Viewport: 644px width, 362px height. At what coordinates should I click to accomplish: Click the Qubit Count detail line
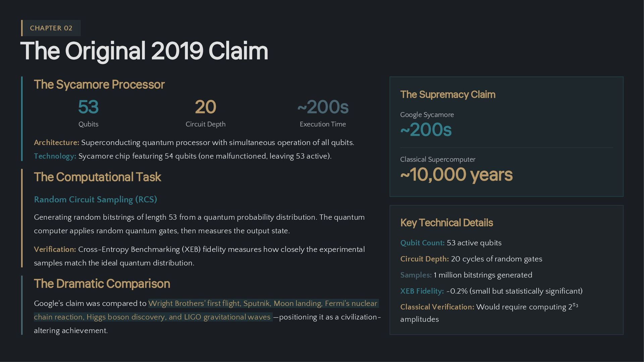451,243
